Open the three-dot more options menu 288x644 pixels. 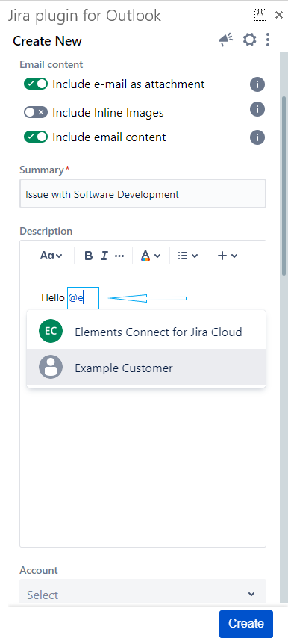coord(268,40)
